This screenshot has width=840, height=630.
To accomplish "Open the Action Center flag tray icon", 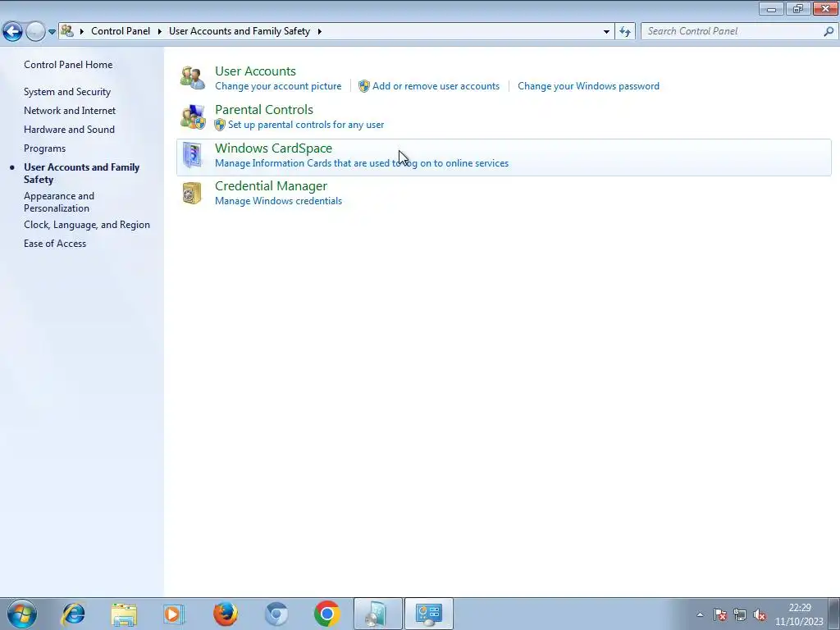I will tap(720, 614).
